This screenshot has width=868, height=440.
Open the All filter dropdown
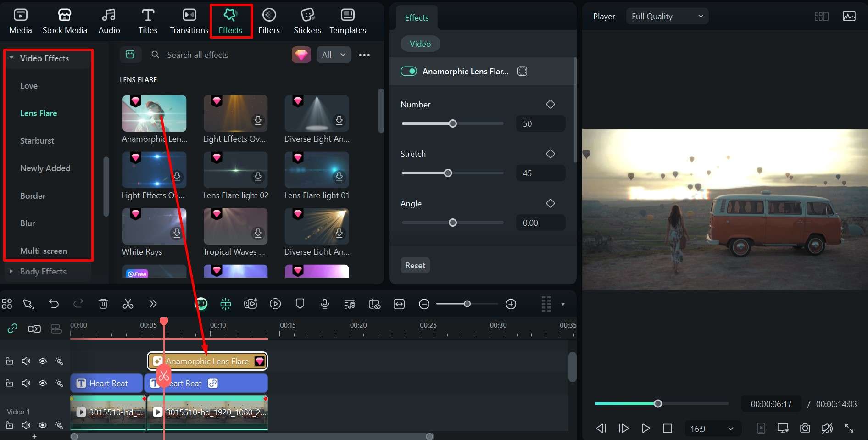pos(334,55)
